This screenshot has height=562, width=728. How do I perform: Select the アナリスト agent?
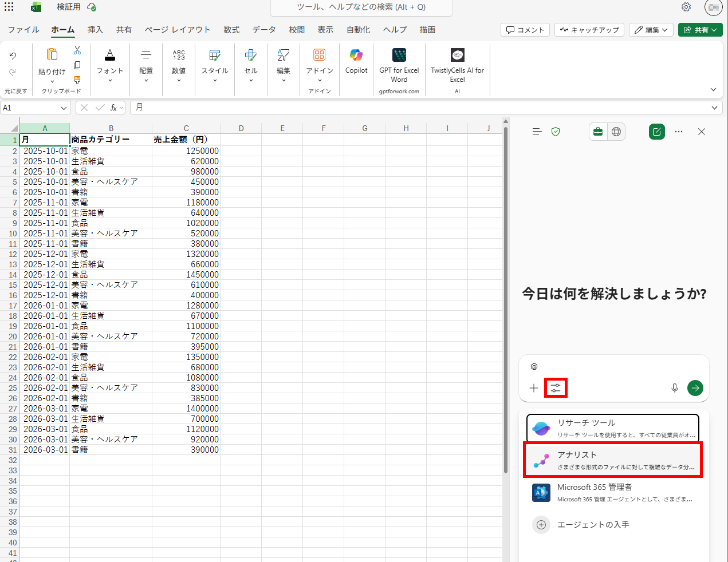(x=612, y=460)
